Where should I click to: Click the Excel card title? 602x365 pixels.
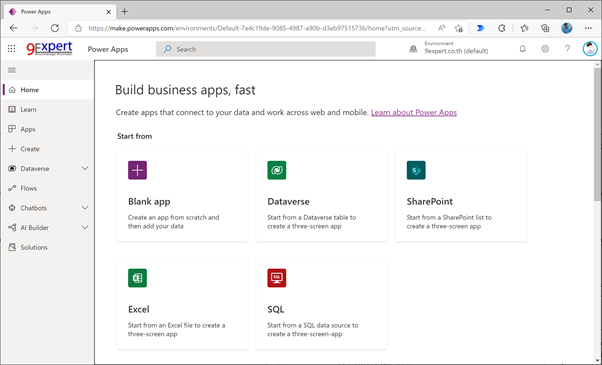pyautogui.click(x=139, y=309)
